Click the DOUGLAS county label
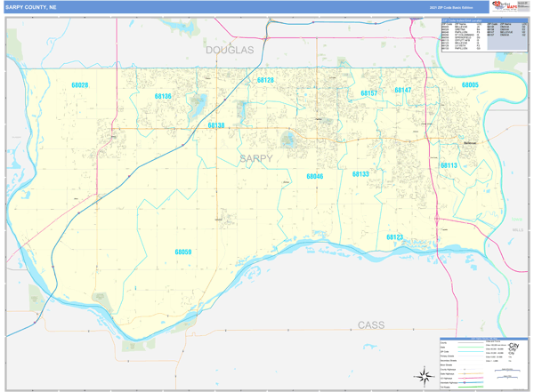 pyautogui.click(x=230, y=51)
